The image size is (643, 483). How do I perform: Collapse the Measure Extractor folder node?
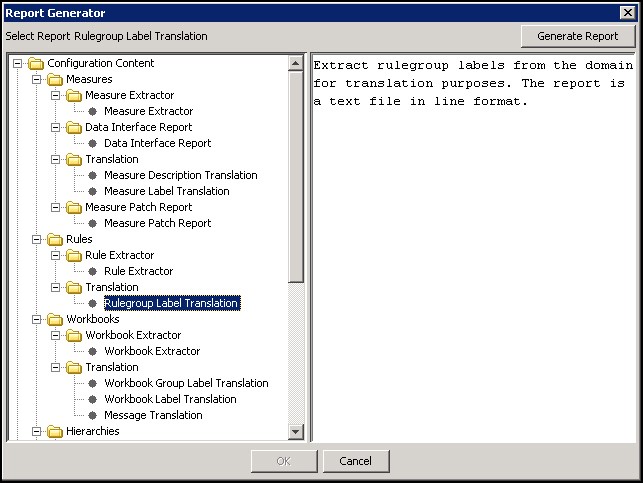pos(55,96)
